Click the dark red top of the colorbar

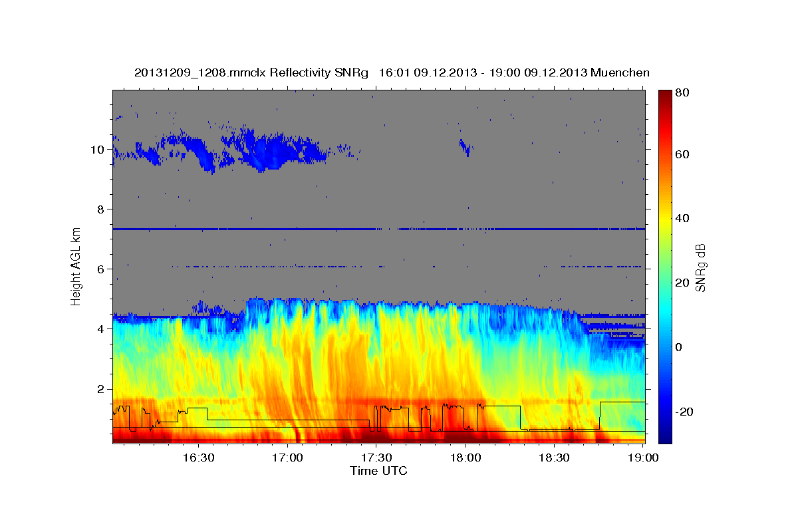click(x=665, y=98)
